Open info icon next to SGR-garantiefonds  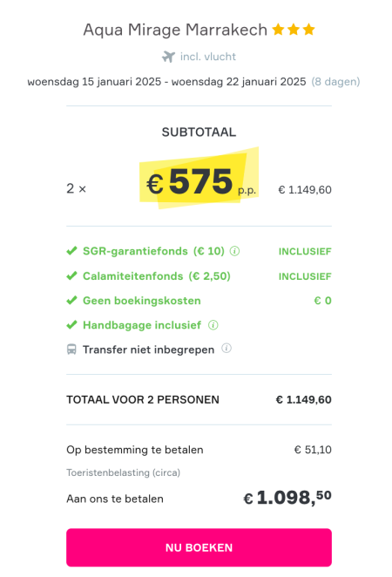pos(234,251)
